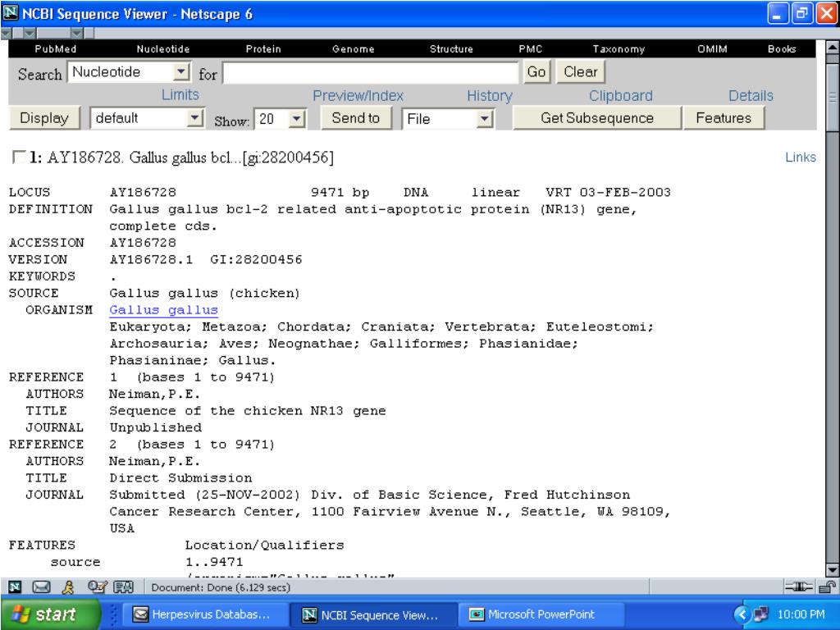The width and height of the screenshot is (840, 630).
Task: Open Protein in the black navigation bar
Action: pos(263,48)
